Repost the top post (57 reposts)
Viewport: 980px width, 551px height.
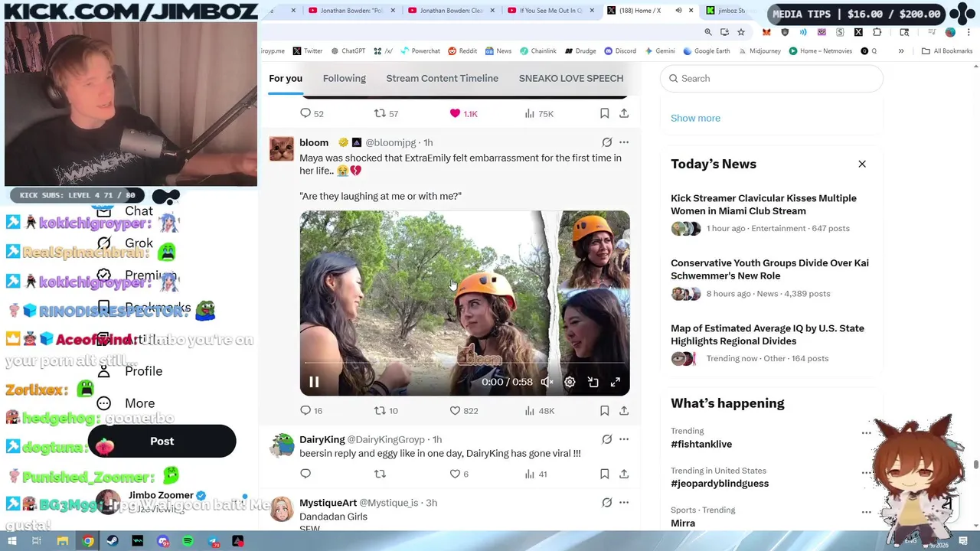point(380,113)
